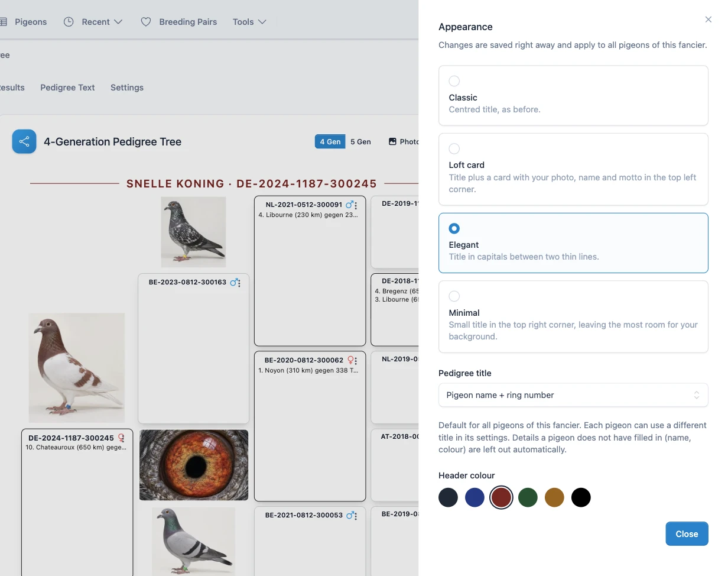Switch to the Settings tab
Viewport: 728px width, 576px height.
pos(127,88)
